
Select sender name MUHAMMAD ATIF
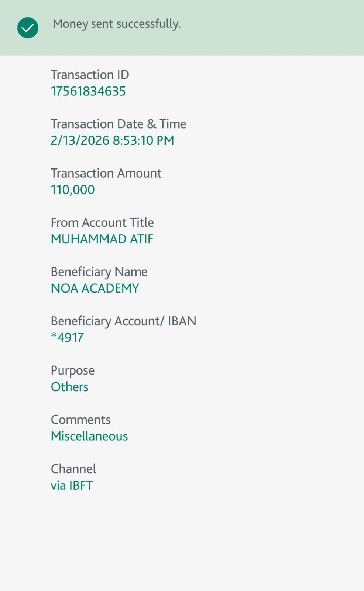tap(102, 239)
